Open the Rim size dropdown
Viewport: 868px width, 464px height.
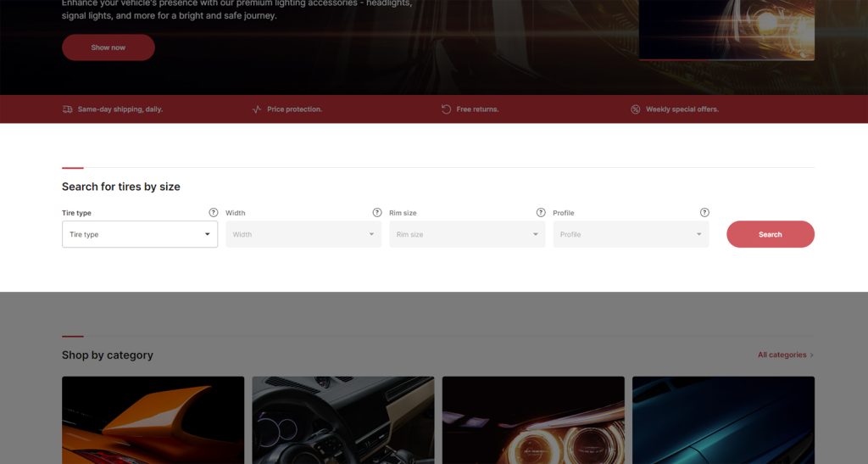(x=467, y=234)
